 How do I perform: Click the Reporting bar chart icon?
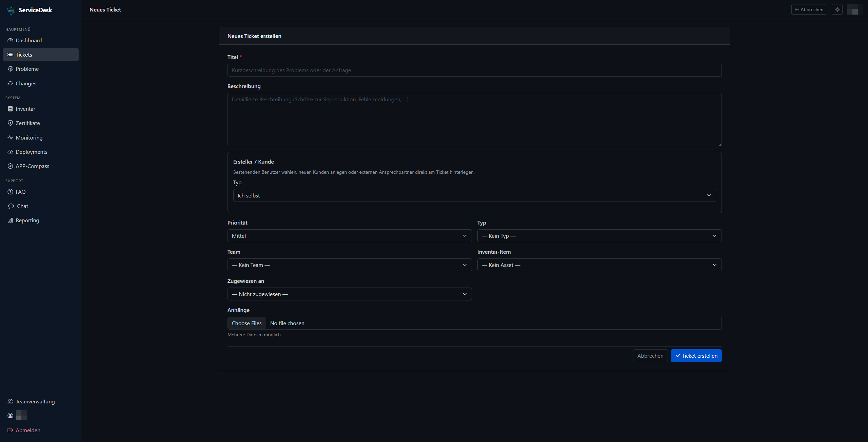(x=10, y=220)
